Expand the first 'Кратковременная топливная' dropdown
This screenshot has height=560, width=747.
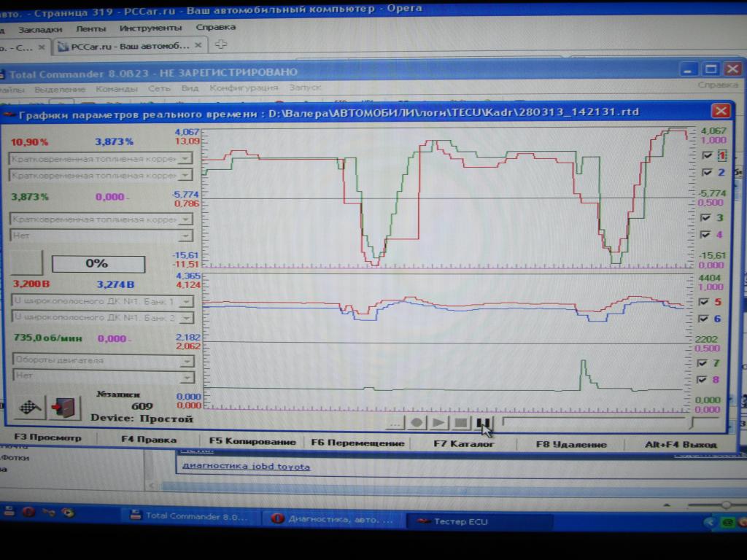(186, 158)
